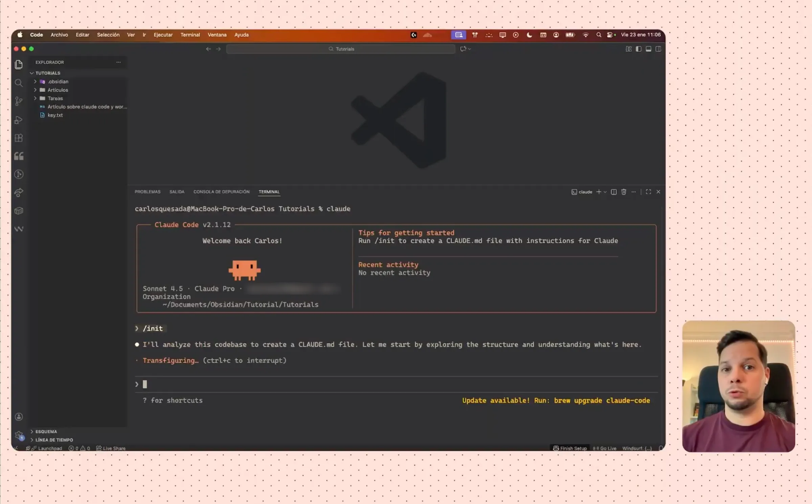Viewport: 812px width, 504px height.
Task: Click the Claude Code prompt input line
Action: point(396,384)
